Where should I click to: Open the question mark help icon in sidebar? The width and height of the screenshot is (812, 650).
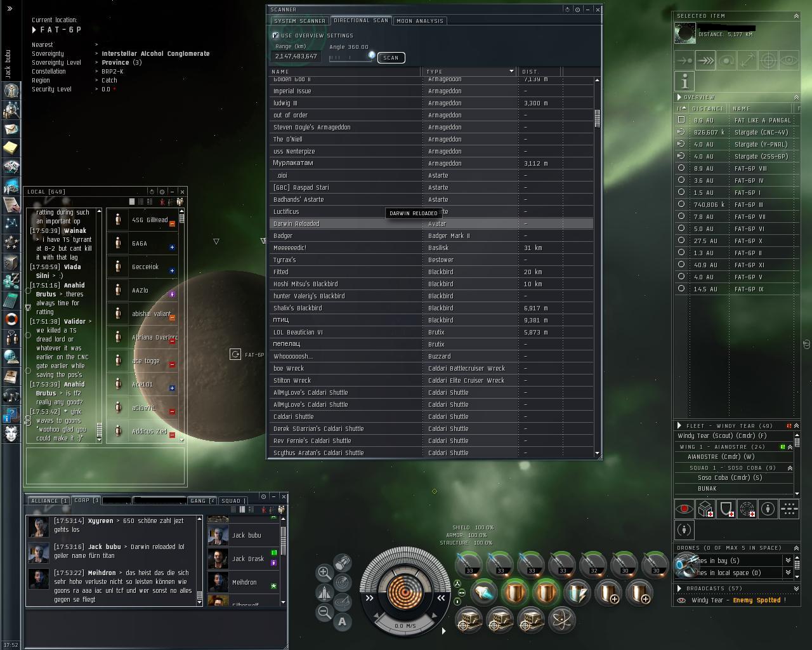11,415
